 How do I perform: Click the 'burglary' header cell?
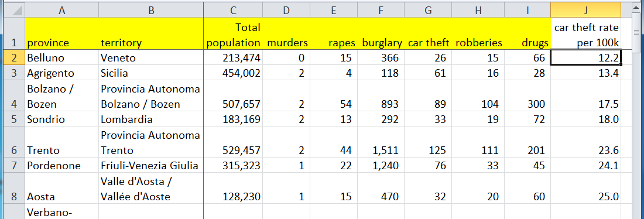point(381,34)
